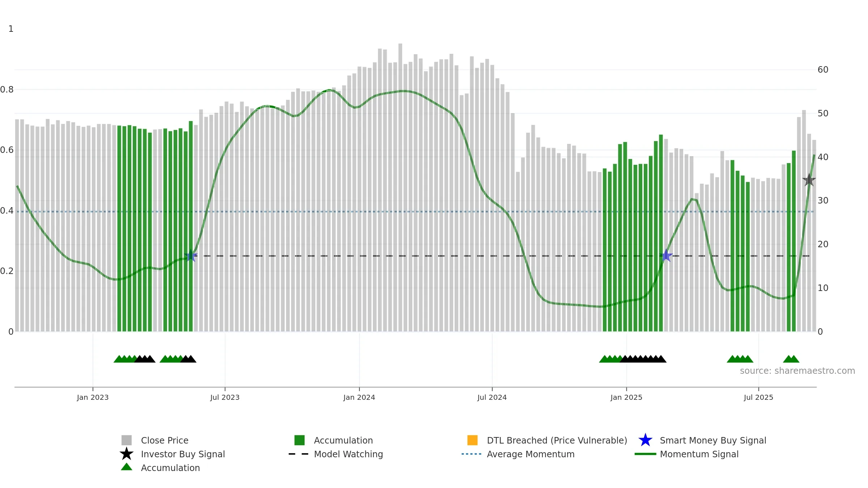Click the blue star marker after Jan 2025
Image resolution: width=868 pixels, height=488 pixels.
(x=666, y=255)
